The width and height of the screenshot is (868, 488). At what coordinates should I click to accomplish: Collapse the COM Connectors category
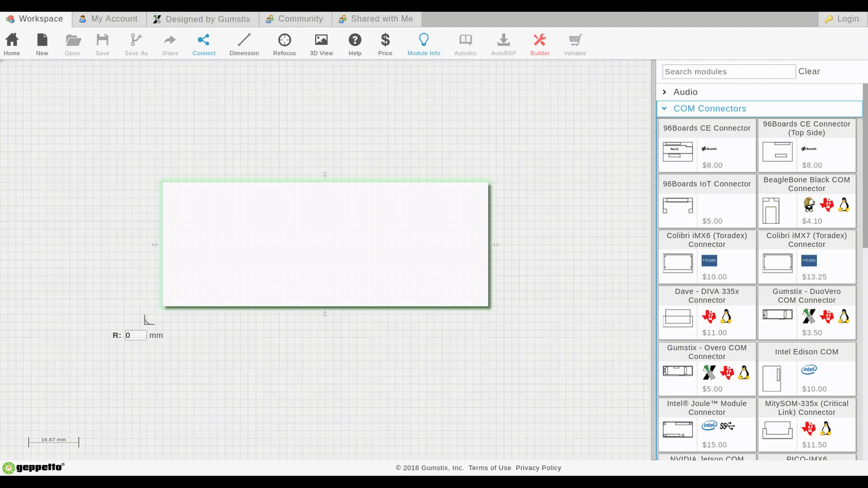pyautogui.click(x=759, y=108)
